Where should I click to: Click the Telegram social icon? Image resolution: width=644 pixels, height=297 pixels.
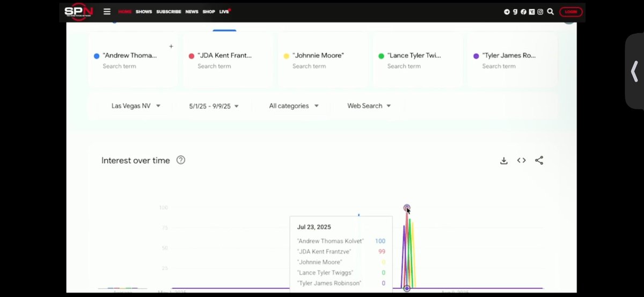pos(507,12)
